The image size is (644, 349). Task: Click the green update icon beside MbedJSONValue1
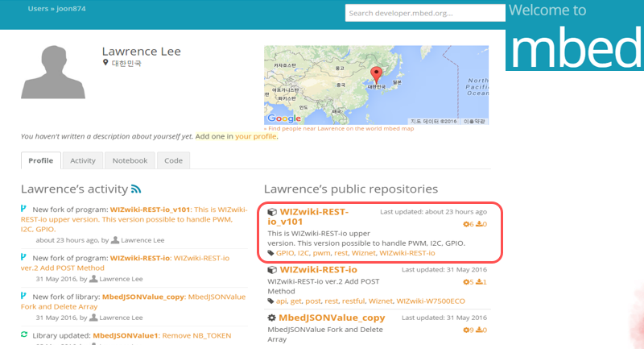(24, 334)
